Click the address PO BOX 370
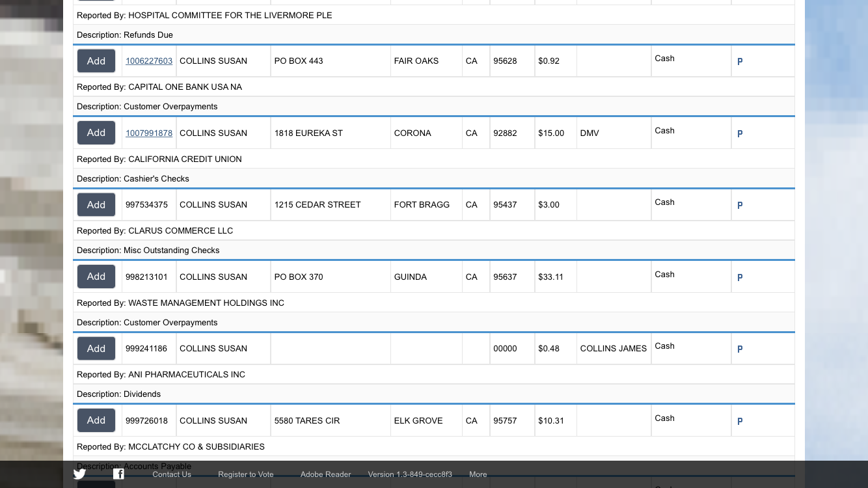The height and width of the screenshot is (488, 868). tap(299, 277)
